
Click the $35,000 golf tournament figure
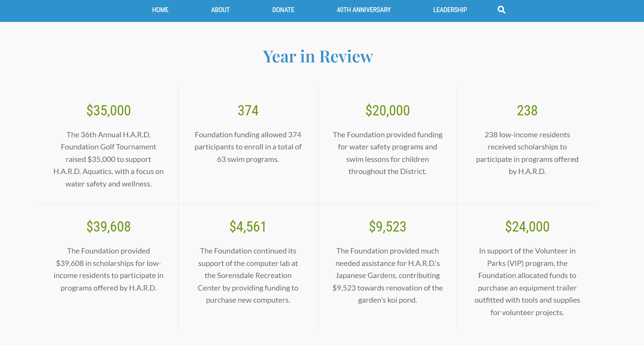tap(109, 110)
